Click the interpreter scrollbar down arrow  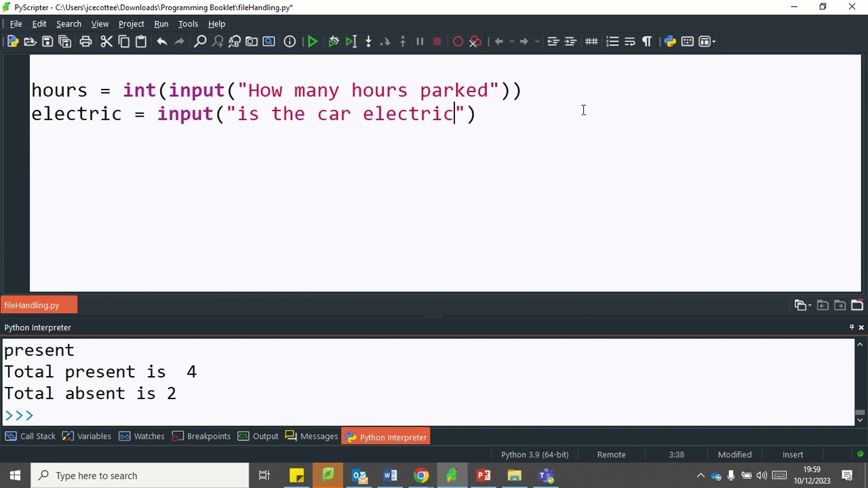(860, 420)
